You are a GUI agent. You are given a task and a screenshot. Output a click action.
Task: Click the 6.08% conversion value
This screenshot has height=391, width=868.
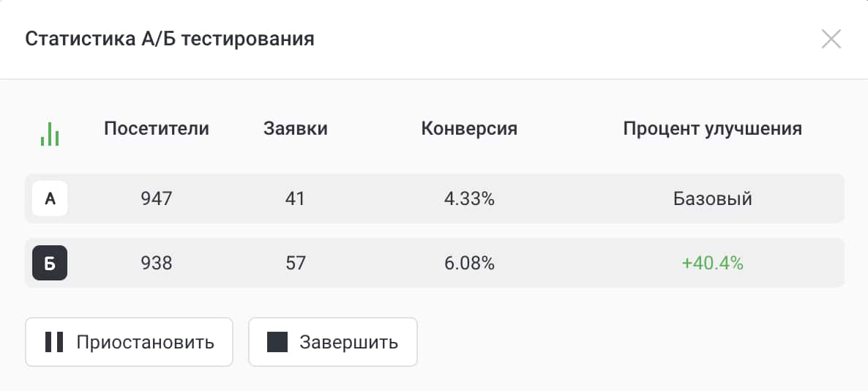click(469, 264)
